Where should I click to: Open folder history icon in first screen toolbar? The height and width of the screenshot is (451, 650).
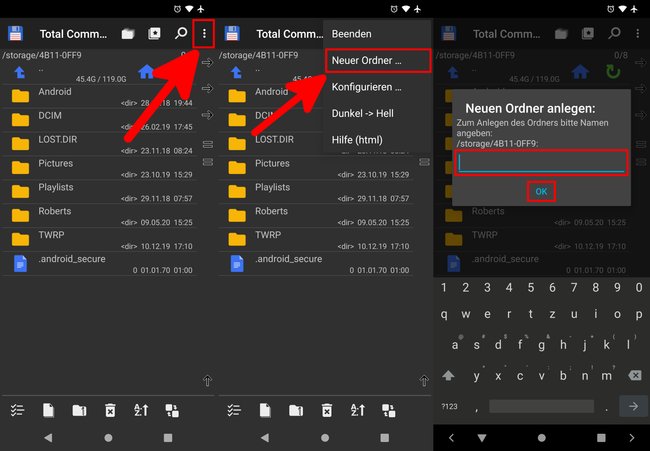click(128, 34)
